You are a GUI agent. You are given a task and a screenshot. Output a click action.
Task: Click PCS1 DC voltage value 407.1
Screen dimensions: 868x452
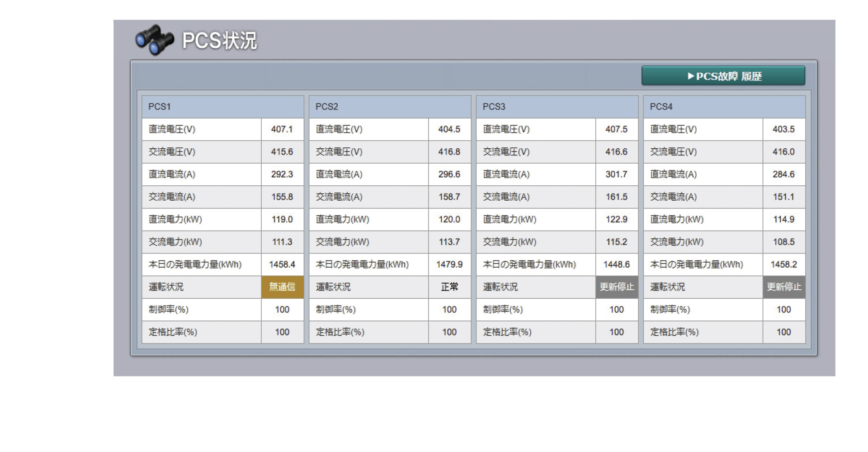pos(282,129)
